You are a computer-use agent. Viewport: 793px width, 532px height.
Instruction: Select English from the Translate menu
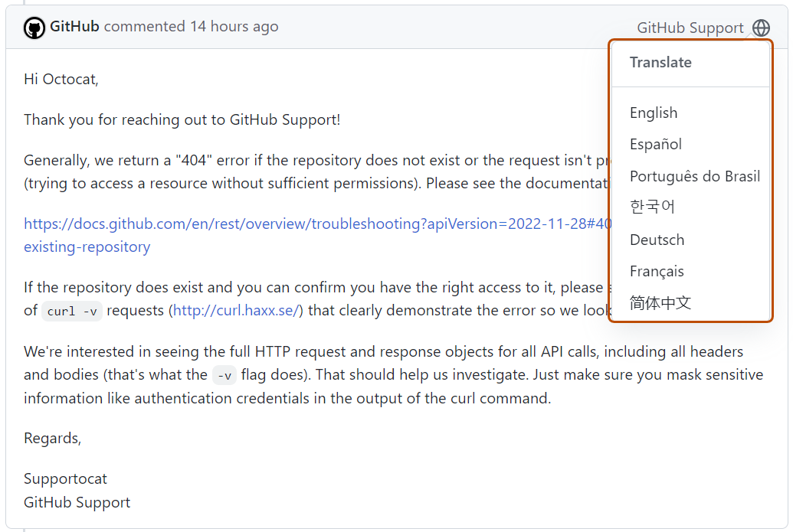[x=654, y=113]
